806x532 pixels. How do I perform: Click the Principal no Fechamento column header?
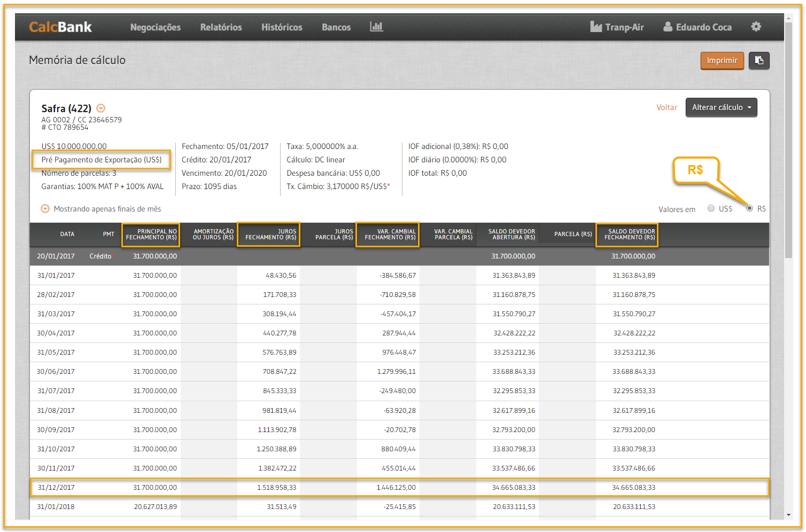(x=151, y=234)
